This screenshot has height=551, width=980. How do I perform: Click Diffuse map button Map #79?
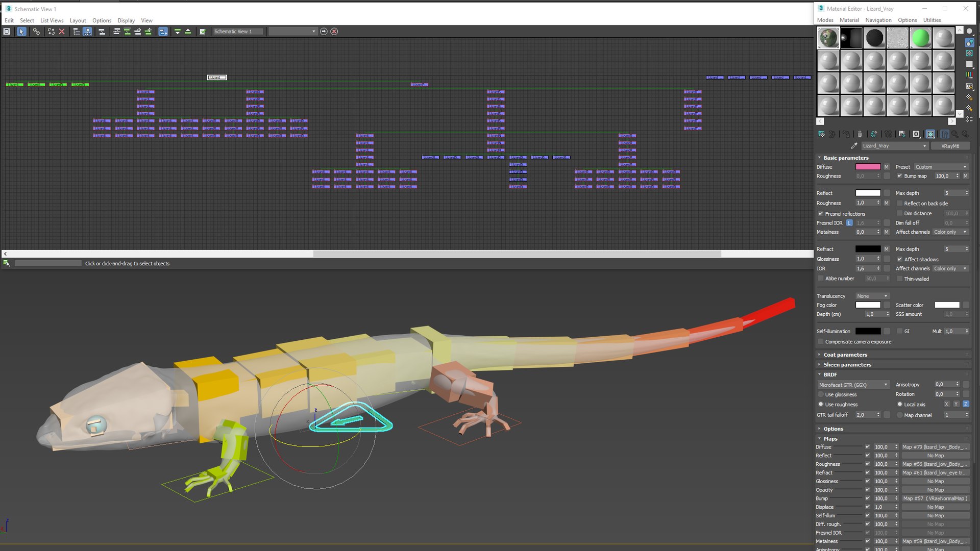point(935,447)
